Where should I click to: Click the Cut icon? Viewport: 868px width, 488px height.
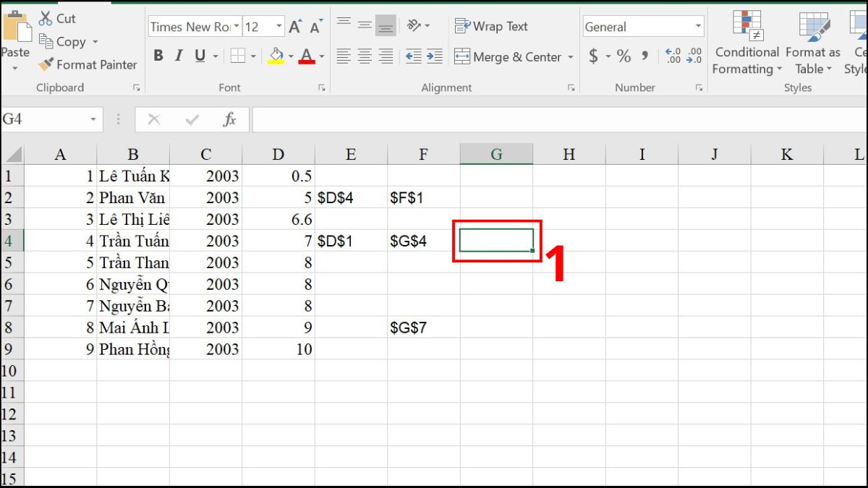click(45, 17)
